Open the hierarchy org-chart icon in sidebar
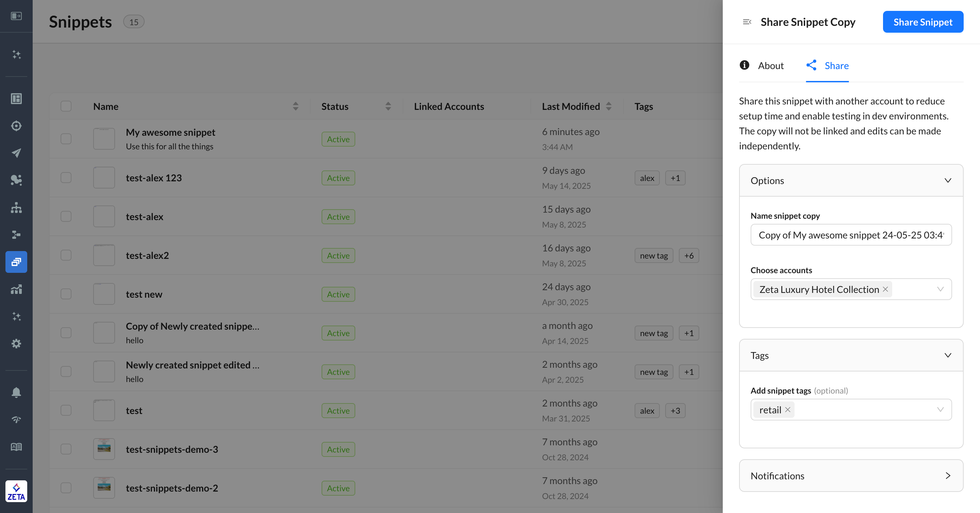The width and height of the screenshot is (980, 513). (x=16, y=207)
